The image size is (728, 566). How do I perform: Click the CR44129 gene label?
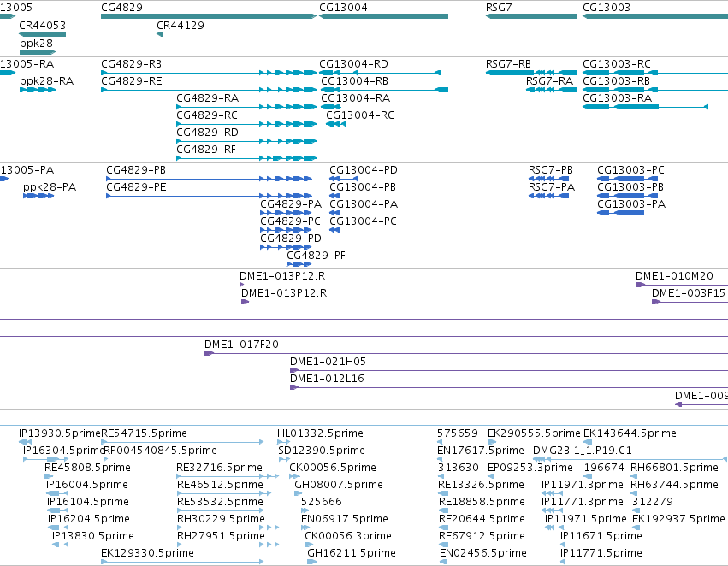181,25
